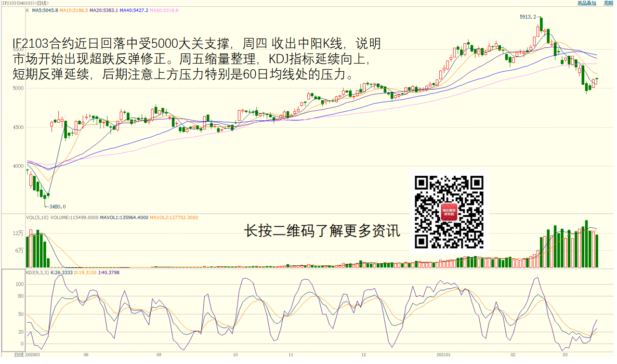Image resolution: width=617 pixels, height=364 pixels.
Task: Click the 日线 period label at bottom-left
Action: pyautogui.click(x=18, y=355)
